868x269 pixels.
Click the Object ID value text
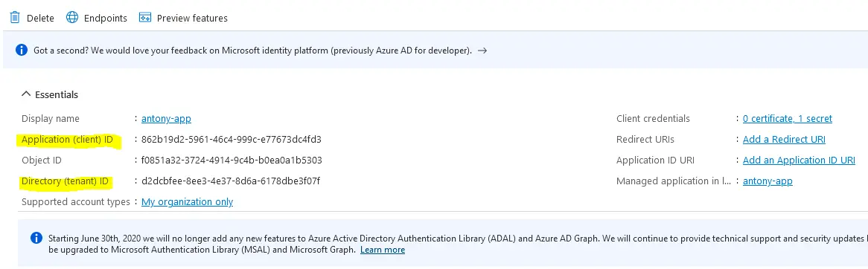pyautogui.click(x=232, y=161)
